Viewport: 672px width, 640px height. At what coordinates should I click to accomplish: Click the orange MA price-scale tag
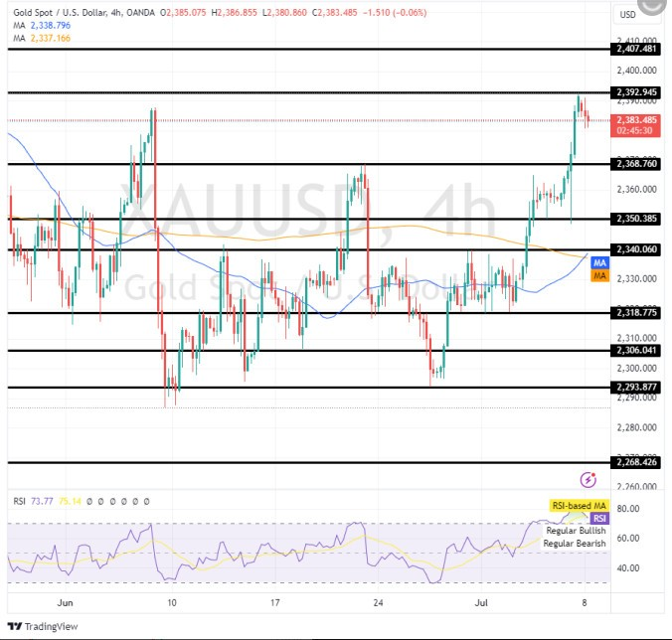pos(599,275)
